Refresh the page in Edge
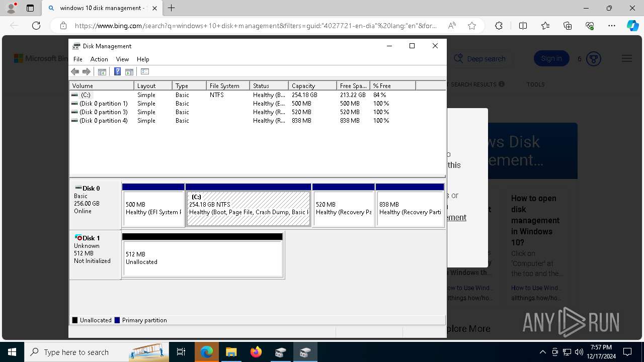644x362 pixels. tap(36, 26)
